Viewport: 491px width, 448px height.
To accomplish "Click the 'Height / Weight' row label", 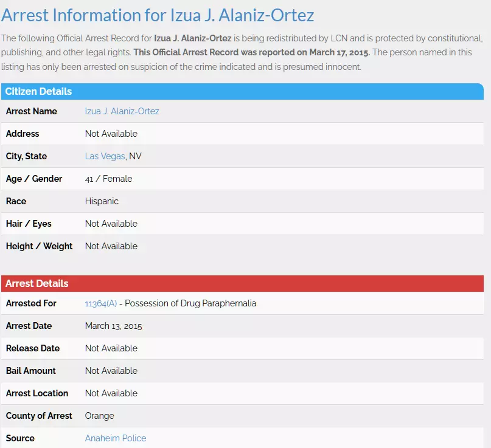I will (x=39, y=246).
